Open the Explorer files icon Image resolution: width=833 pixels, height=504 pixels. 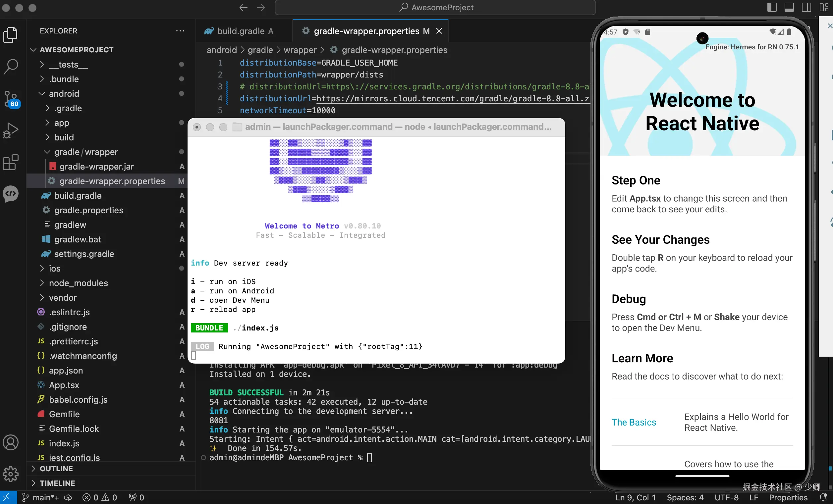point(11,35)
